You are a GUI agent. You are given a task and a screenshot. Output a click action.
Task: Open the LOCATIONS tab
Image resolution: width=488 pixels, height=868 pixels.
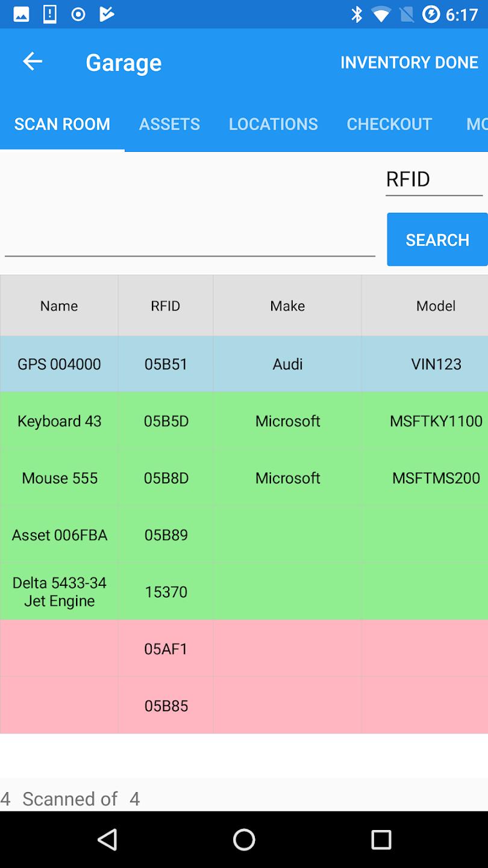click(x=273, y=124)
